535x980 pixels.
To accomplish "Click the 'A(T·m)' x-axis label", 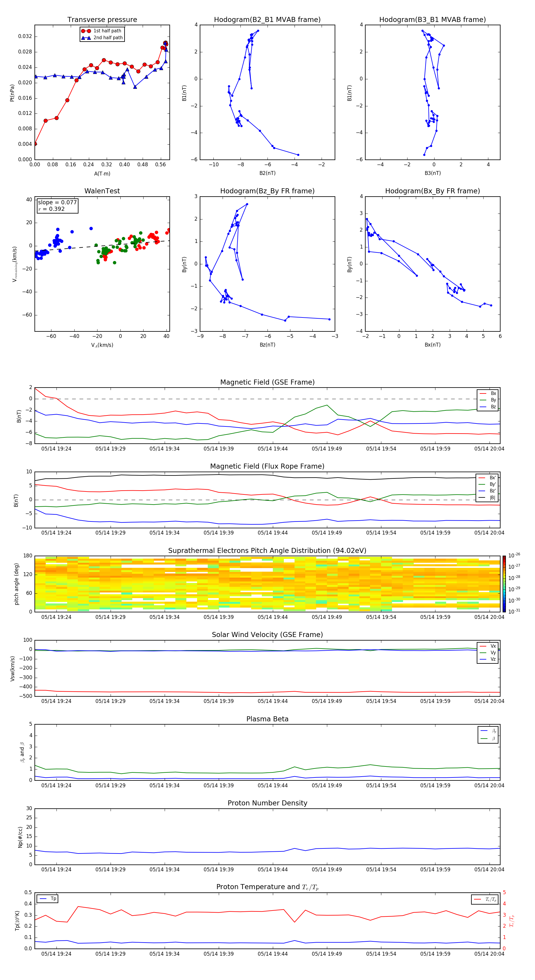I will coord(102,174).
